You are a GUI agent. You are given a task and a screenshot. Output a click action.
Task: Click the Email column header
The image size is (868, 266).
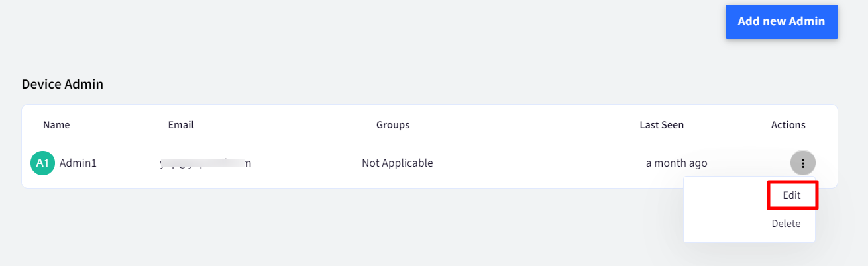pos(181,124)
